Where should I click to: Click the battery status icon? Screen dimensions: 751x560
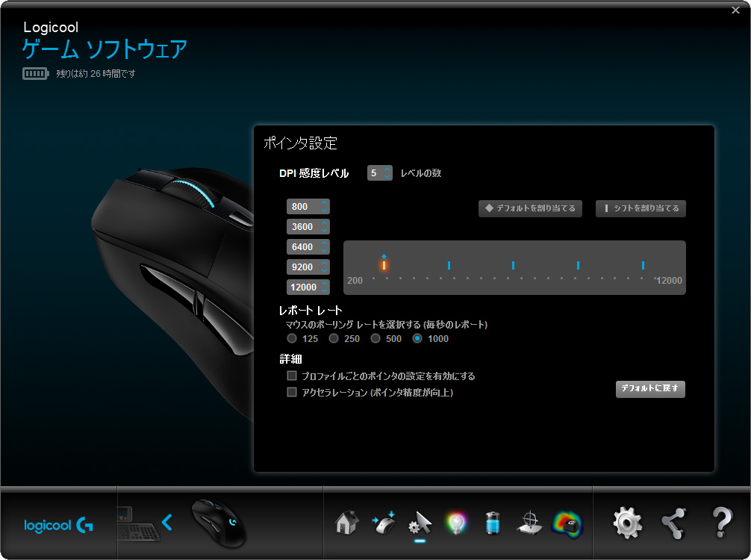tap(35, 73)
